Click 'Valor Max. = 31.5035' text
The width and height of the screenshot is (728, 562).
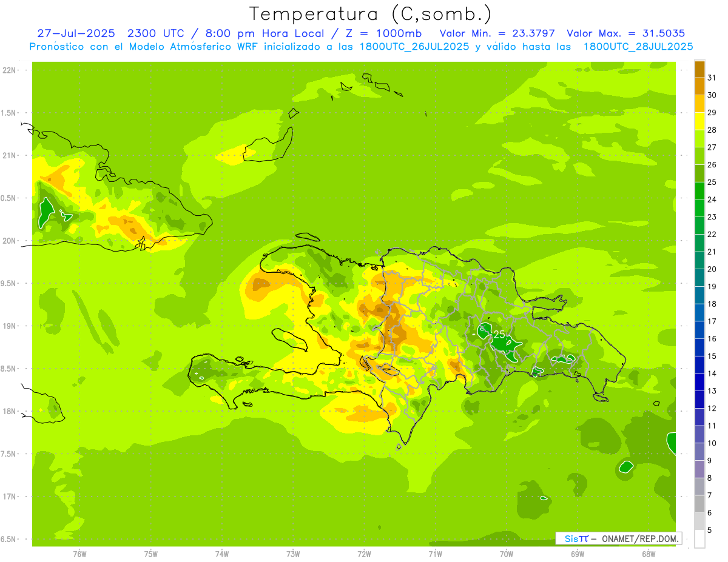[627, 33]
